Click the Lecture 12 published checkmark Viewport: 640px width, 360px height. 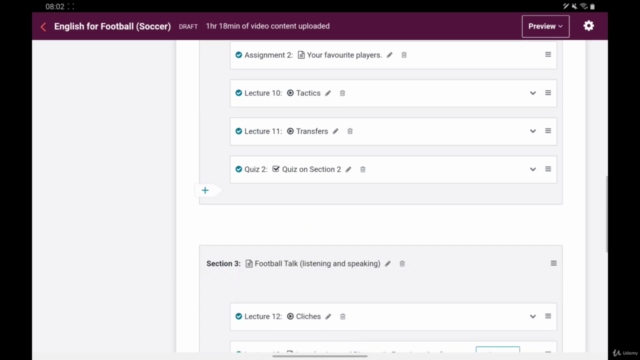239,316
